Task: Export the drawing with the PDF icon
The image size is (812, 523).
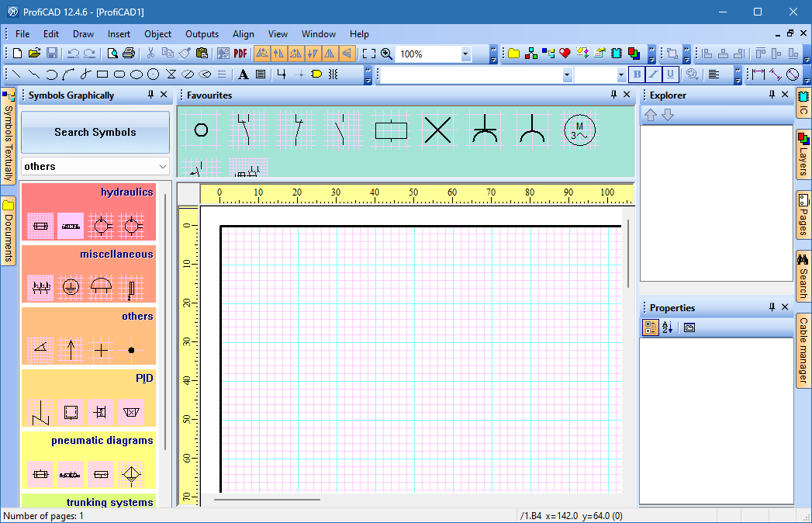Action: [x=240, y=54]
